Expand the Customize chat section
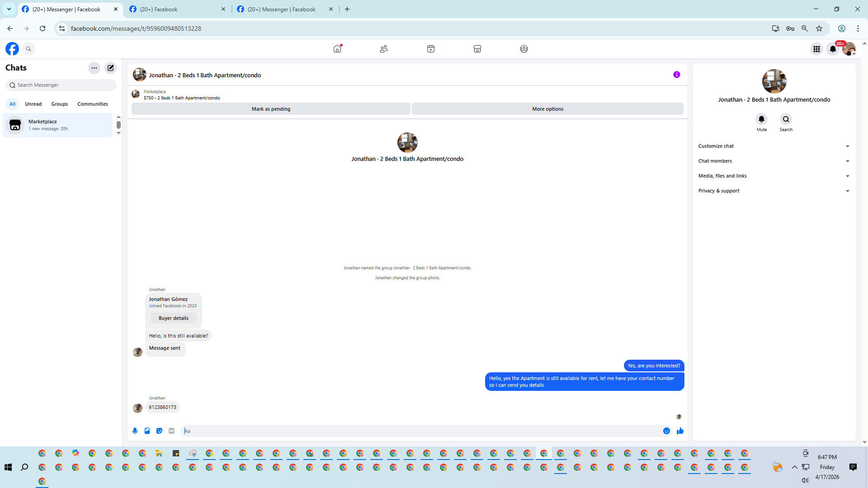Screen dimensions: 868x488 tap(774, 146)
